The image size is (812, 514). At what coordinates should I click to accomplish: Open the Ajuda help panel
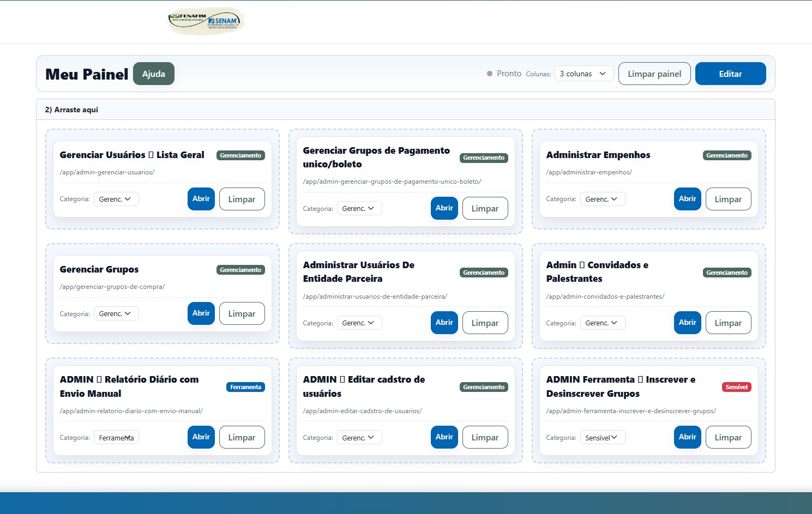(153, 74)
